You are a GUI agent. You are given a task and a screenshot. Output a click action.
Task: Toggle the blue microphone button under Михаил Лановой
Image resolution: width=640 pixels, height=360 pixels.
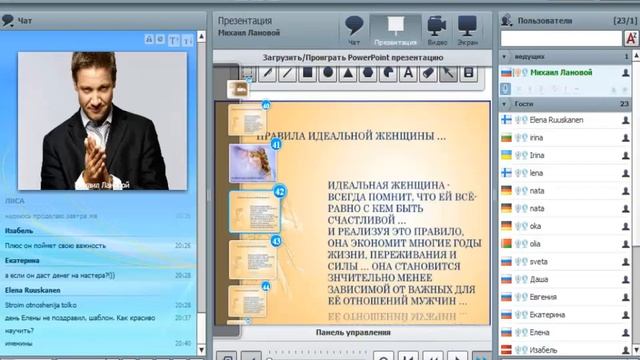pyautogui.click(x=505, y=89)
